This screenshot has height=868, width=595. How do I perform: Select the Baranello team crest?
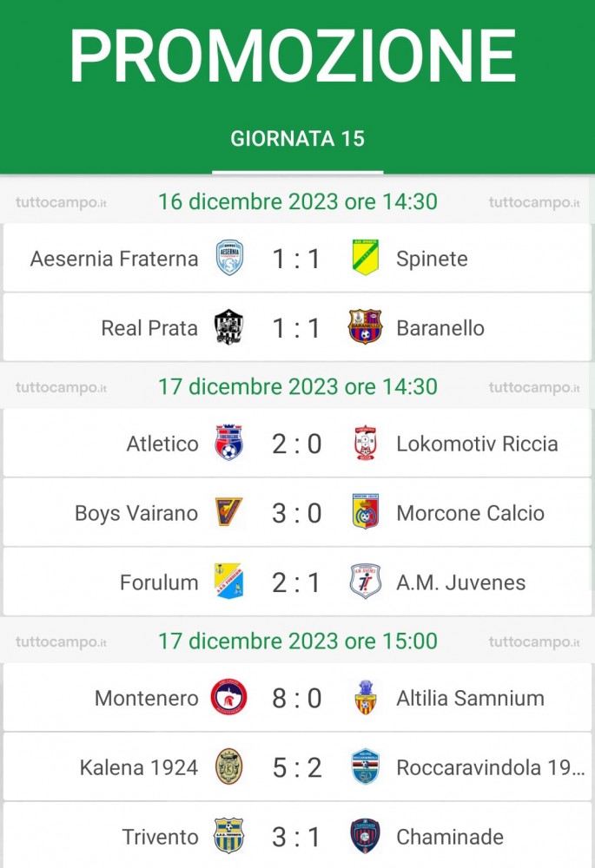(x=365, y=326)
